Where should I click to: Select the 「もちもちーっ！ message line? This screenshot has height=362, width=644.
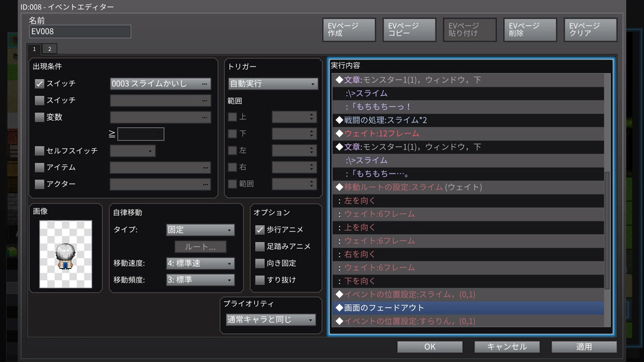(468, 107)
